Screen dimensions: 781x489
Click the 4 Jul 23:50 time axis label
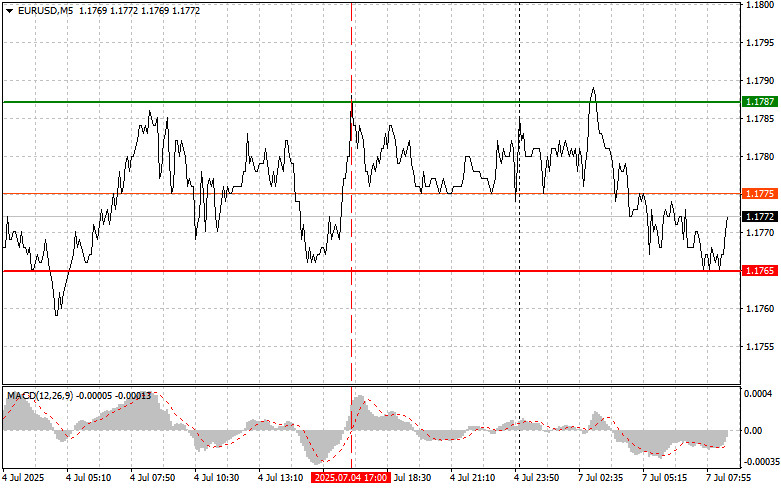coord(541,479)
